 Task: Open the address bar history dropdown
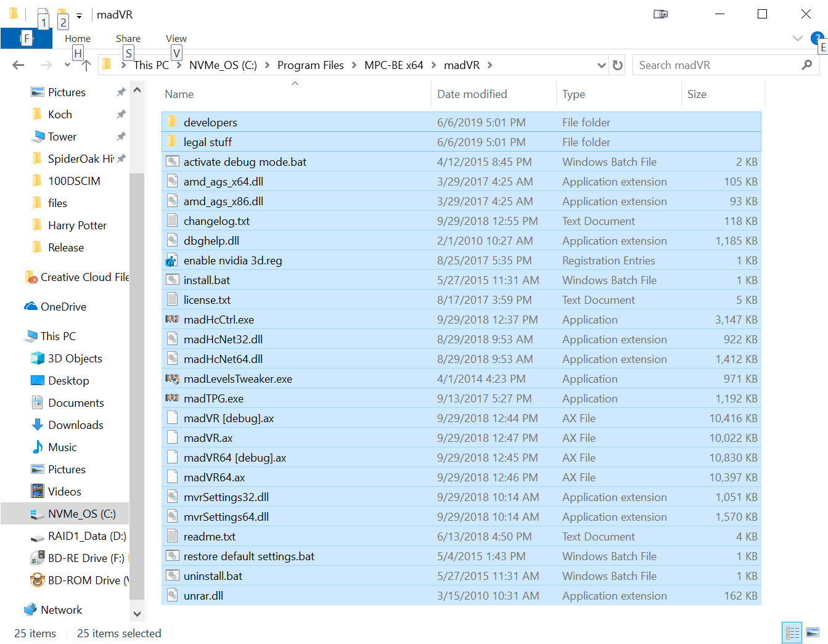pyautogui.click(x=602, y=65)
